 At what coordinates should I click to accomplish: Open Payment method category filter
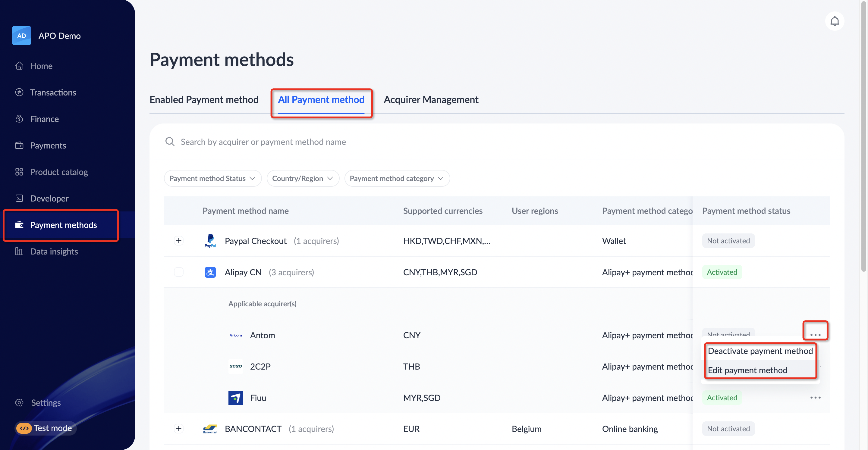397,178
